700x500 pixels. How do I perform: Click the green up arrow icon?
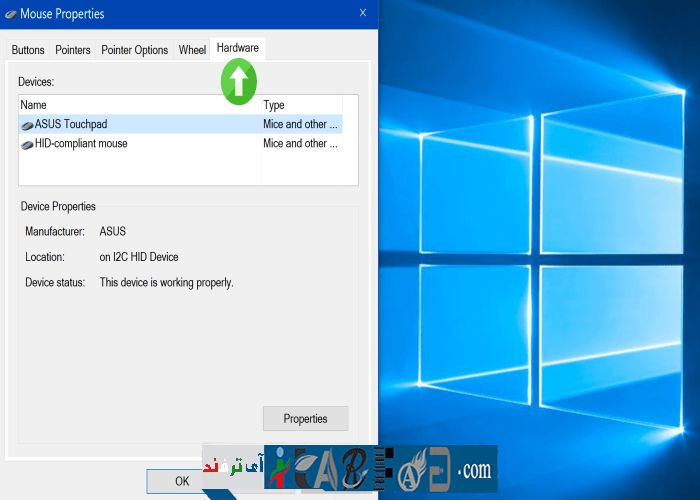click(x=238, y=82)
